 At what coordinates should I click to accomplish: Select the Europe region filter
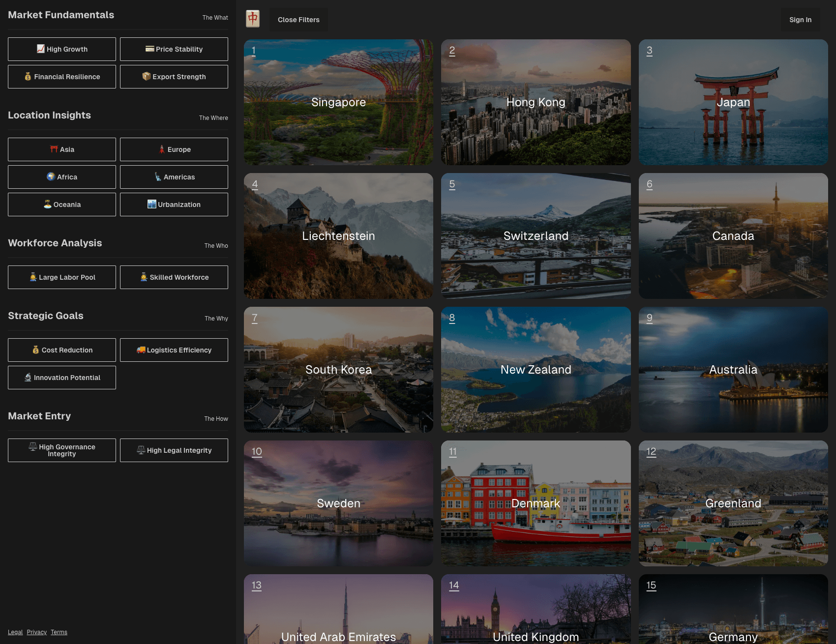[174, 149]
